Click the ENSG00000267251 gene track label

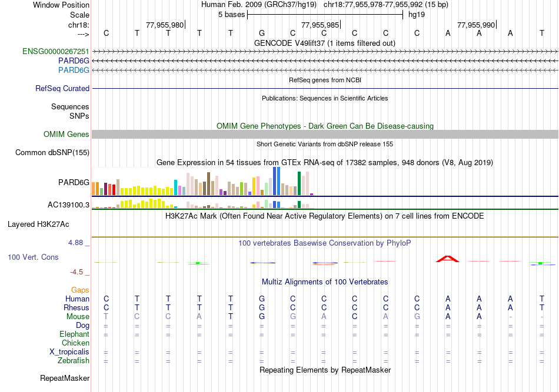(x=56, y=52)
